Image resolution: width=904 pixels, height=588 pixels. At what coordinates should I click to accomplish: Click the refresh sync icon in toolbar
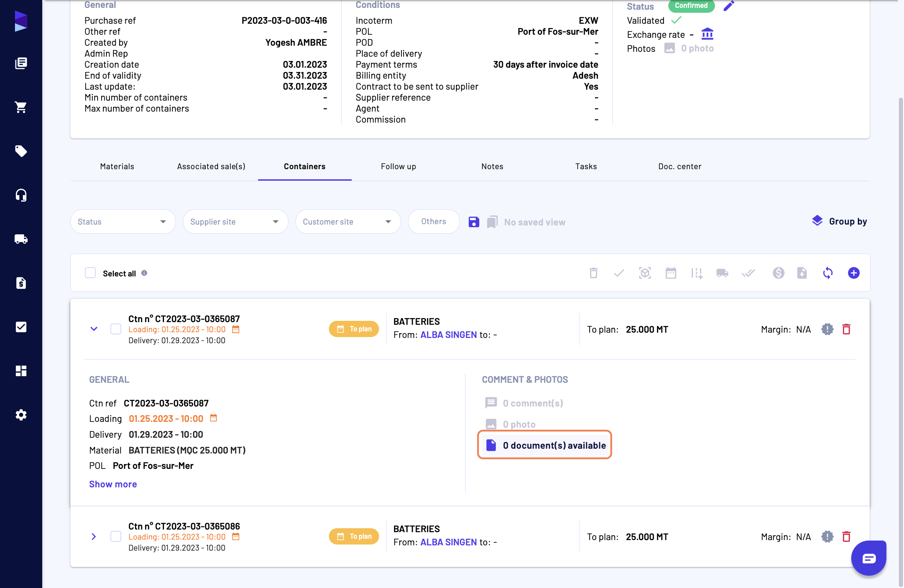(827, 273)
